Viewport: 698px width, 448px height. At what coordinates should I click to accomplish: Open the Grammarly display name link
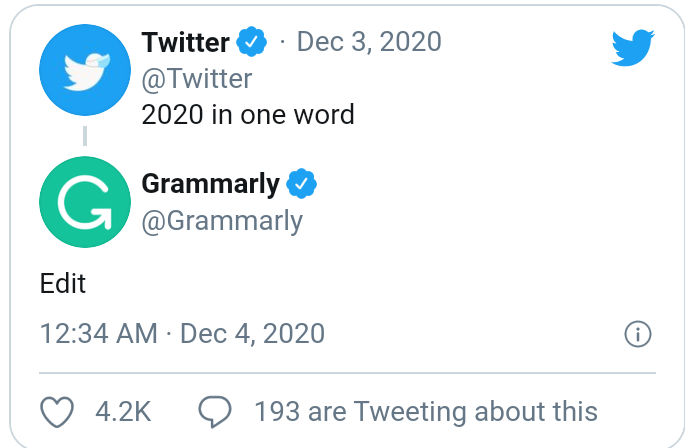[x=211, y=184]
